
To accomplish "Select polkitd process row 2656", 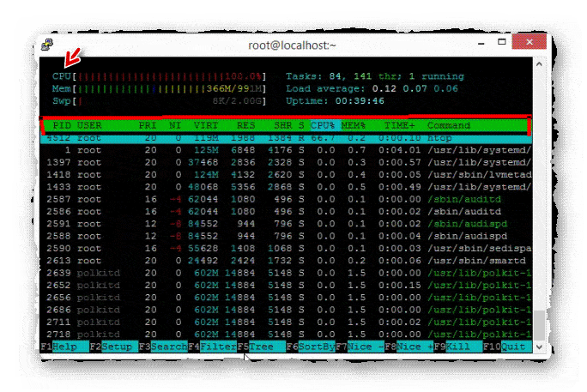I will (286, 298).
